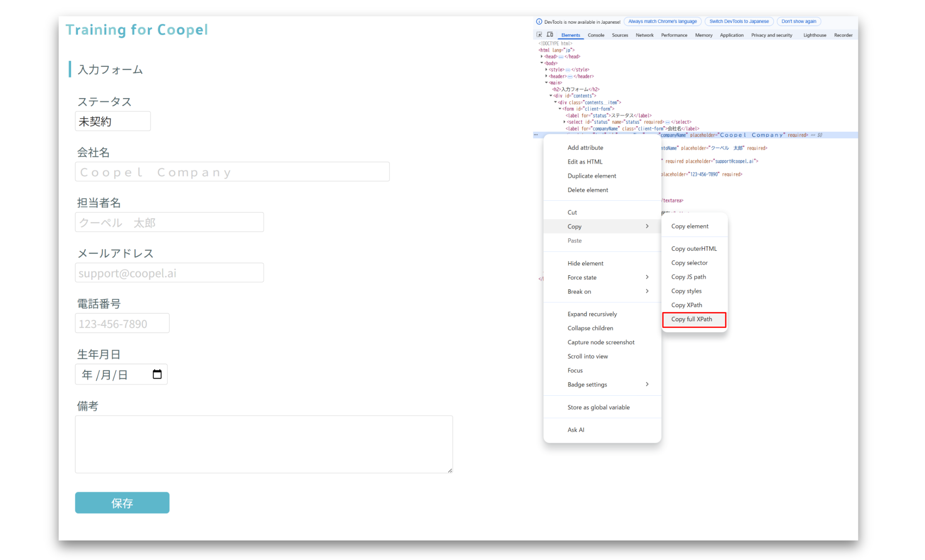Click the three-dot icon beside selected node
925x560 pixels.
[x=536, y=135]
